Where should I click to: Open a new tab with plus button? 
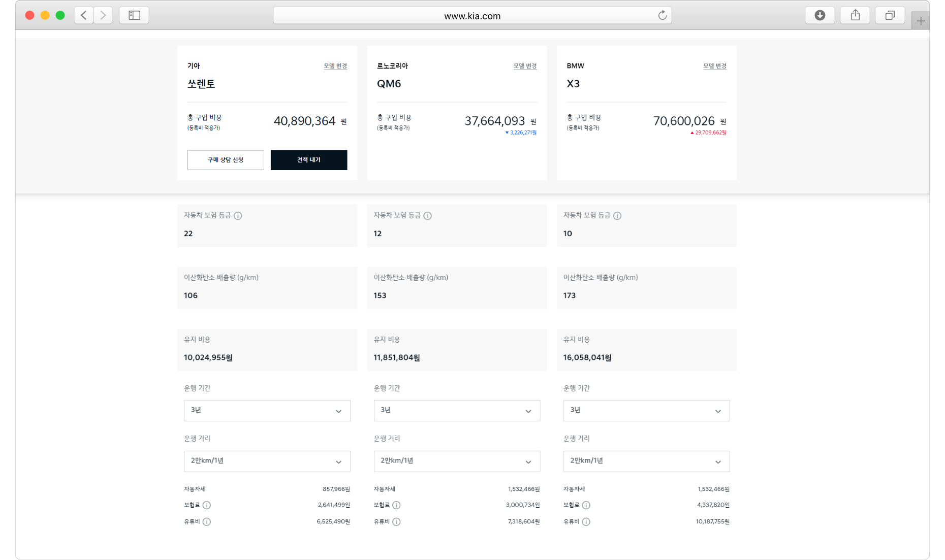tap(921, 21)
